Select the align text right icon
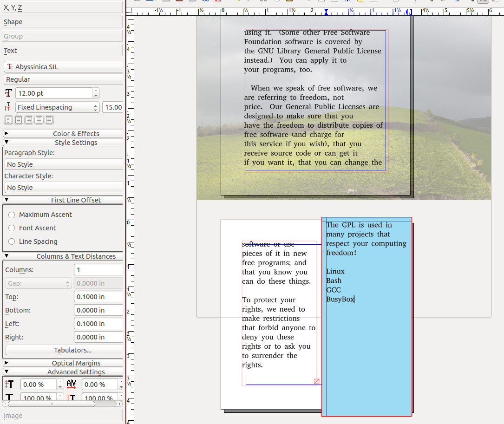The height and width of the screenshot is (424, 504). click(28, 120)
